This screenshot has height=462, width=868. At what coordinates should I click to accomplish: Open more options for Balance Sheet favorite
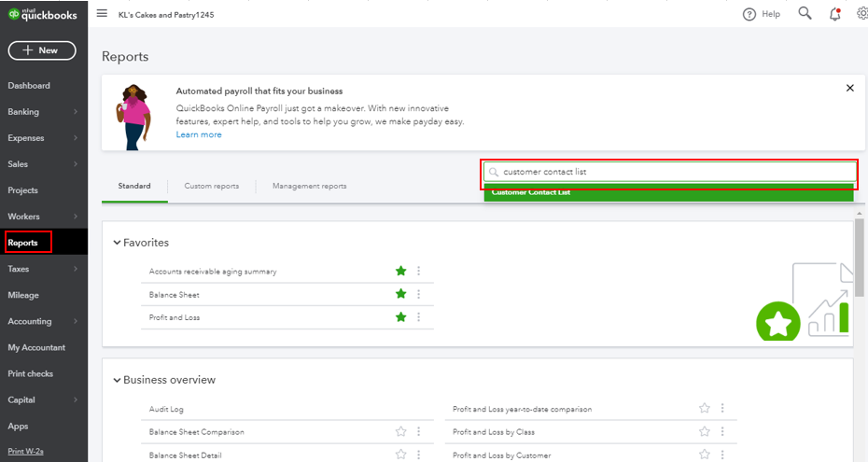tap(419, 294)
